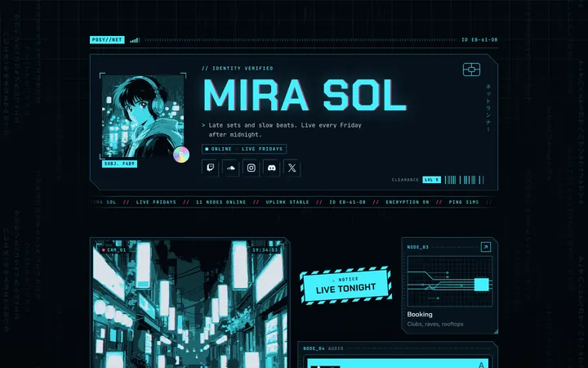
Task: Click the 'NODE_03' label
Action: pos(418,247)
